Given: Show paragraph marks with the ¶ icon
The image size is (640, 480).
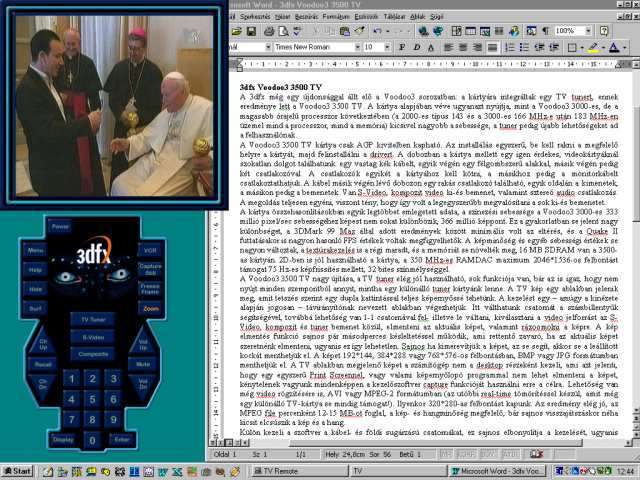Looking at the screenshot, I should (542, 31).
